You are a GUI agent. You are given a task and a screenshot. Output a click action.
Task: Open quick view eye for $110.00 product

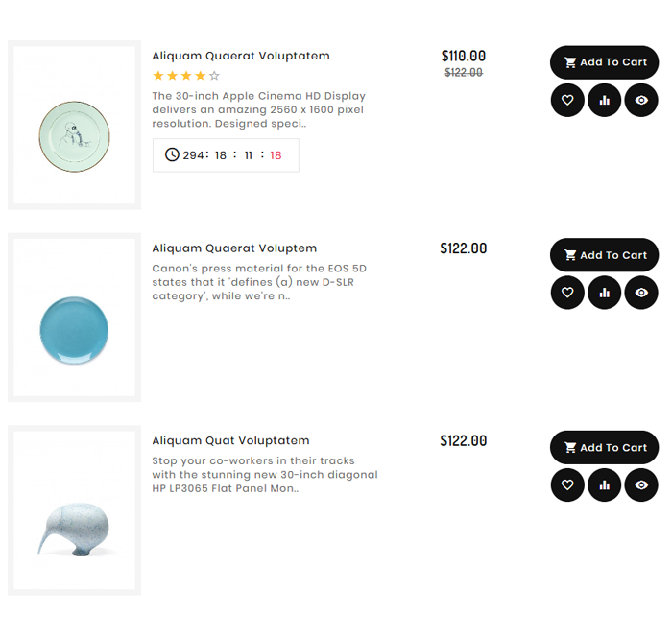tap(641, 100)
